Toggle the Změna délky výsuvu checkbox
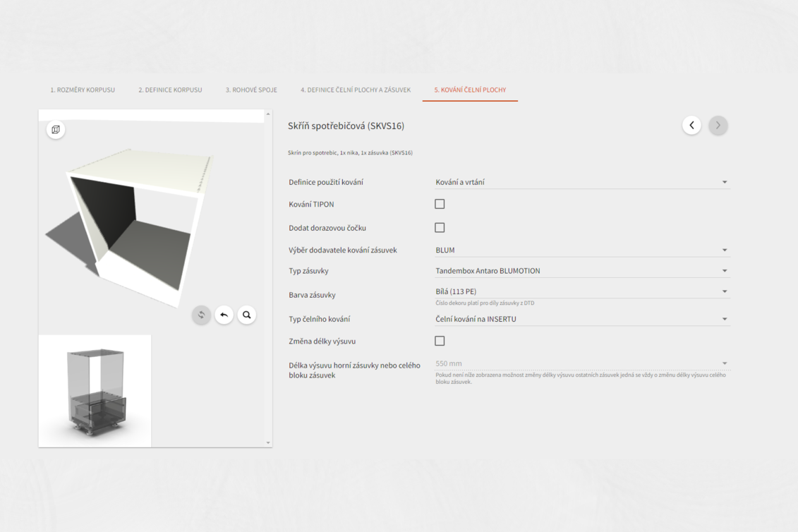This screenshot has height=532, width=798. pos(440,341)
